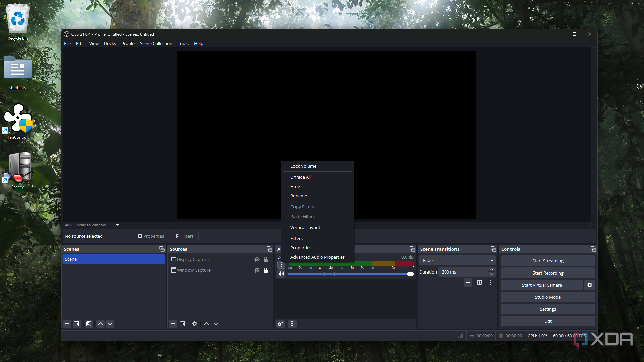This screenshot has height=362, width=644.
Task: Click Exit button in Controls
Action: [x=548, y=321]
